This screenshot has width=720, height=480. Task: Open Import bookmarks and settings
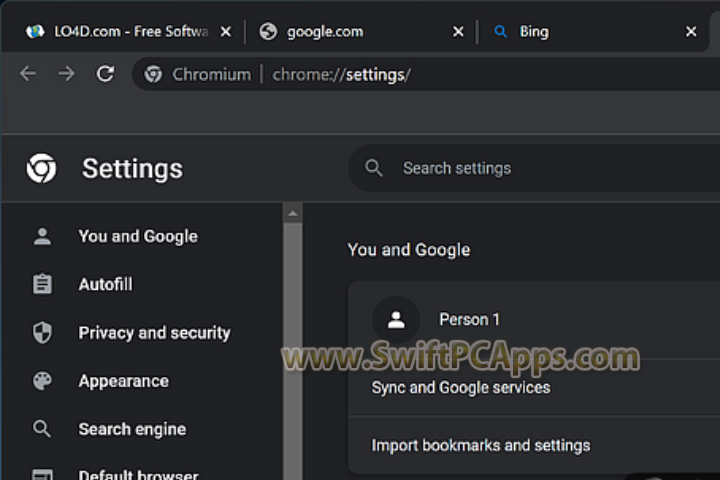pos(534,445)
